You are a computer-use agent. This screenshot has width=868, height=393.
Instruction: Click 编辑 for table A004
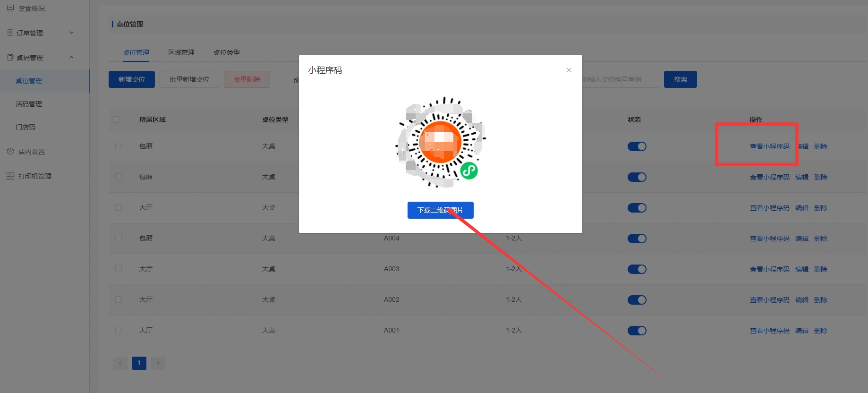point(802,239)
